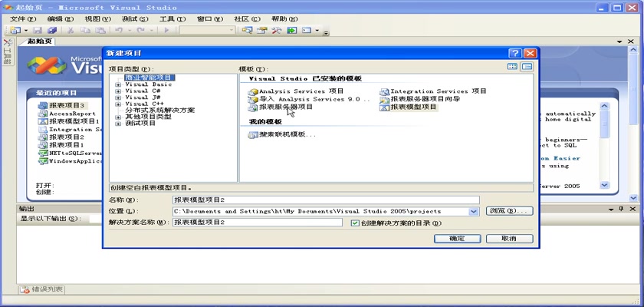Screen dimensions: 644x307
Task: Open Solution Explorer from the toolbar
Action: point(247,31)
